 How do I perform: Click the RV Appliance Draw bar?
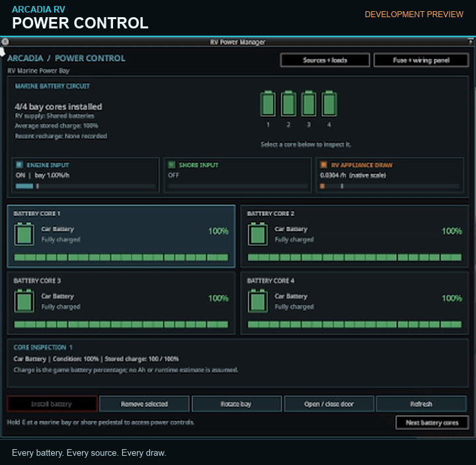click(x=390, y=186)
